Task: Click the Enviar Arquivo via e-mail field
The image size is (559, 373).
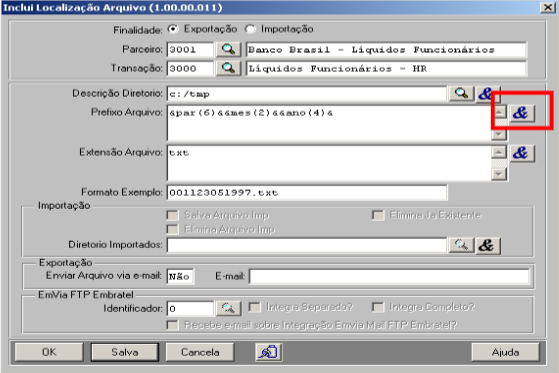Action: [180, 276]
